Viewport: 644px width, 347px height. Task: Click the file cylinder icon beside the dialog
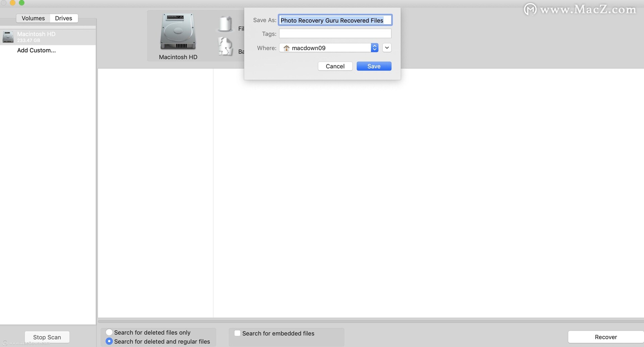(225, 24)
